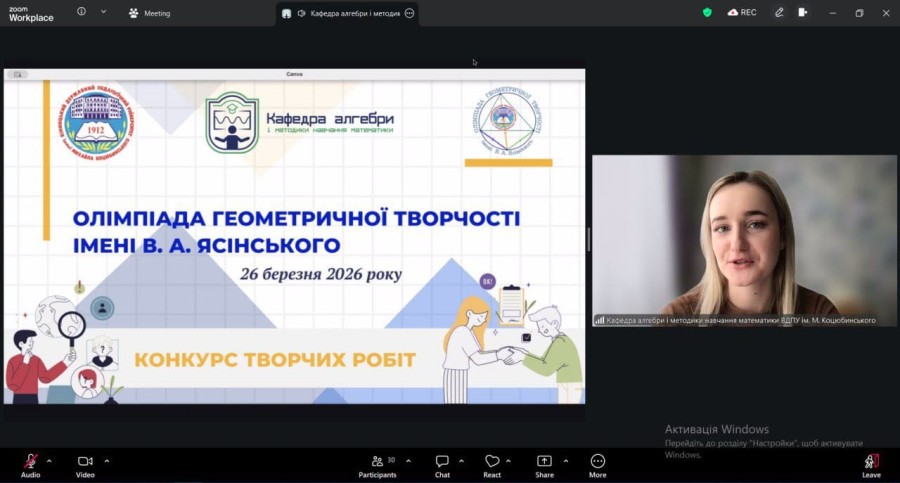The image size is (900, 483).
Task: Click the shared Canva slide content
Action: 294,241
